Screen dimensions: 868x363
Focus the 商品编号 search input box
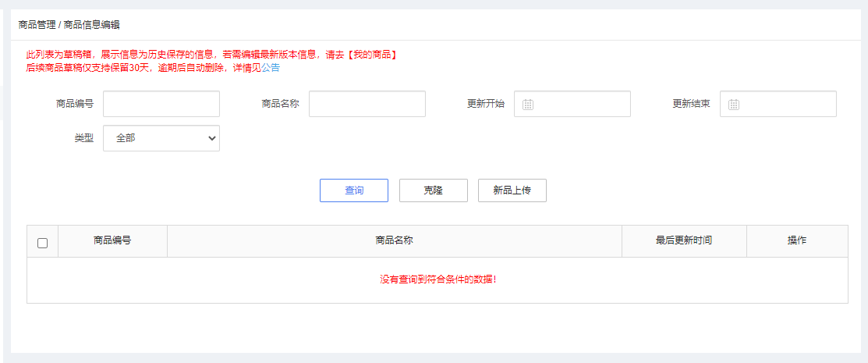(161, 104)
